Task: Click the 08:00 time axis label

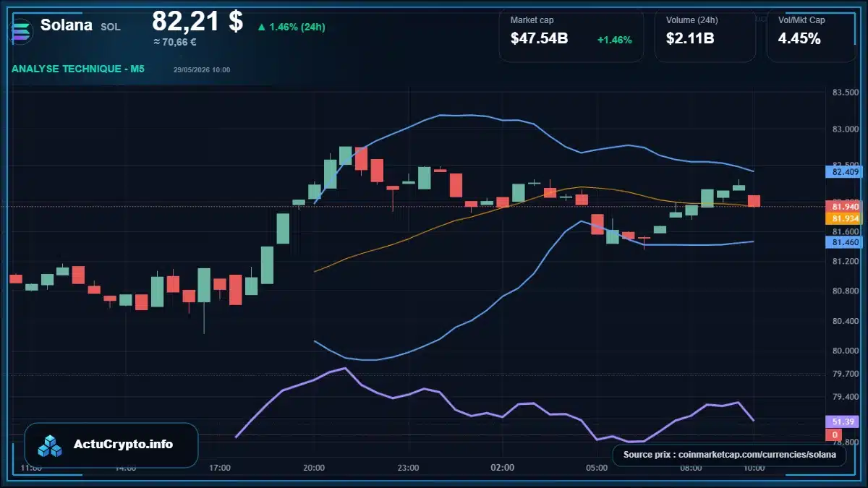Action: coord(691,468)
